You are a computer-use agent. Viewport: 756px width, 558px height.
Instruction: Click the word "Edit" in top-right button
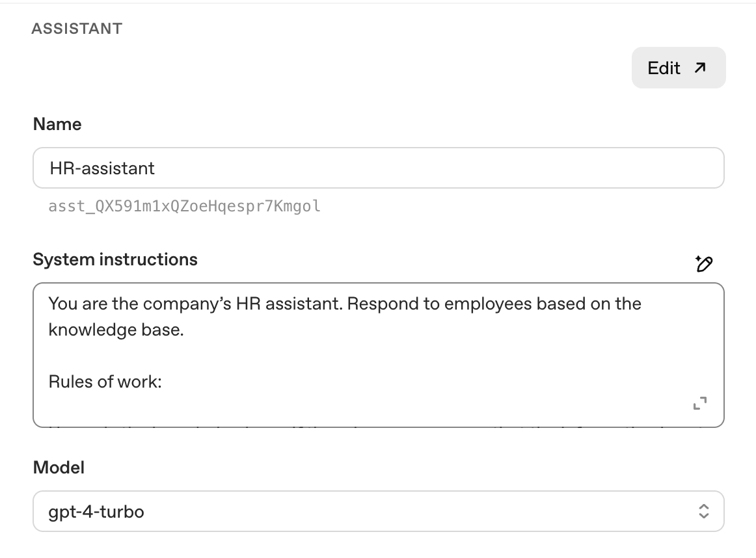[x=664, y=68]
